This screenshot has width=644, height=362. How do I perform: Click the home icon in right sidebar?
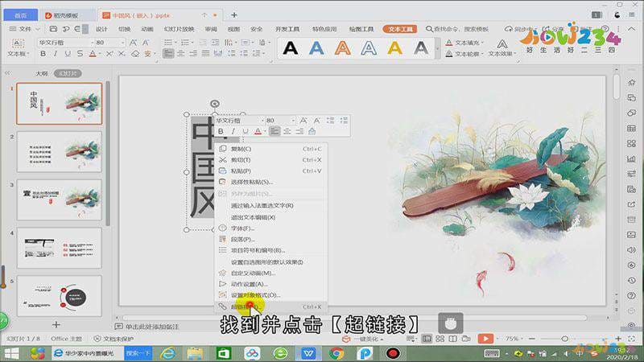[632, 83]
